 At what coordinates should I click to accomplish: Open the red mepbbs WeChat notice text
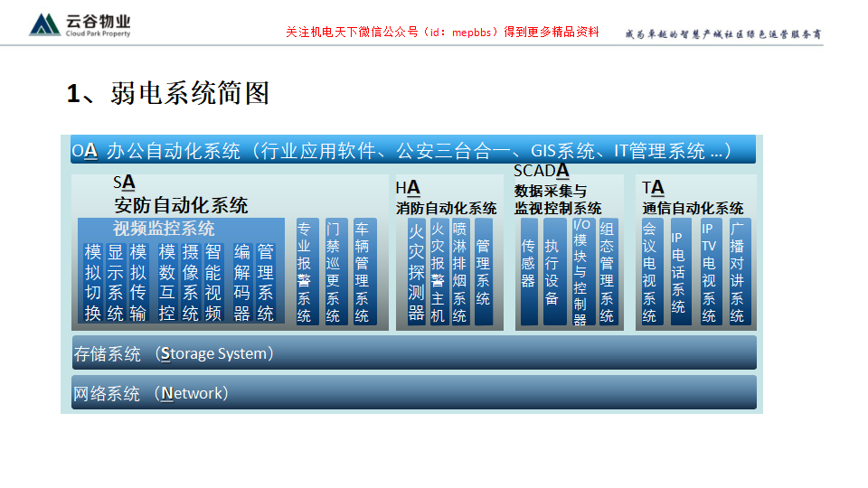tap(442, 32)
